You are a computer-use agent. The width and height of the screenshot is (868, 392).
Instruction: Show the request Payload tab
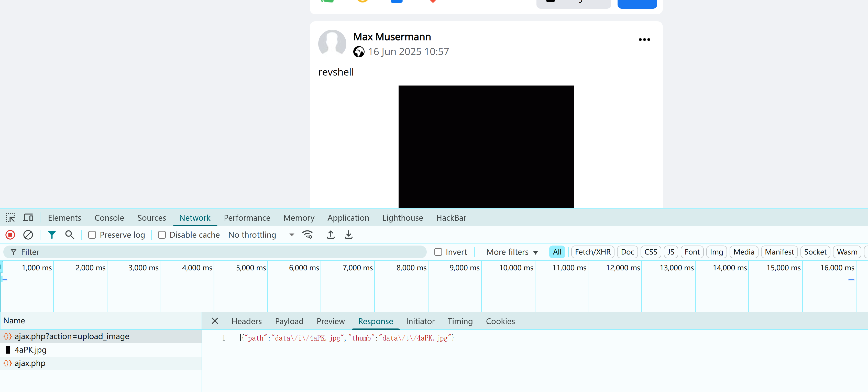point(289,321)
